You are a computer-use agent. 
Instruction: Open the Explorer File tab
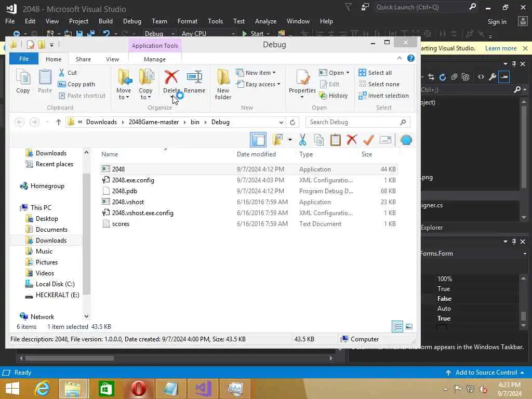click(x=24, y=59)
